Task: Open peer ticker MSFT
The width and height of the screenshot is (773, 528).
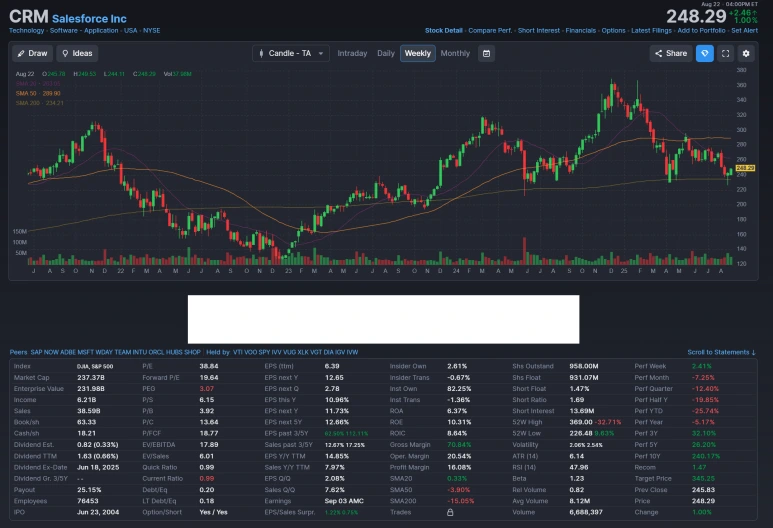Action: coord(85,352)
